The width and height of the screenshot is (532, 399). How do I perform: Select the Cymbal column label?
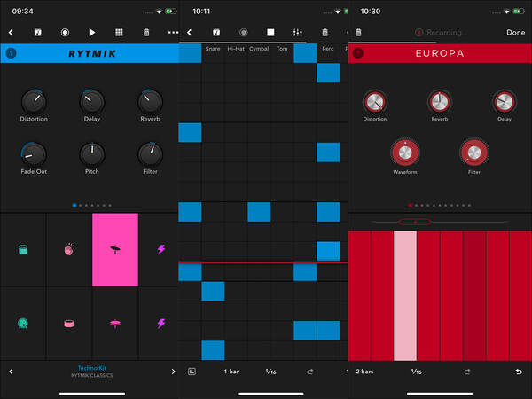click(x=259, y=49)
